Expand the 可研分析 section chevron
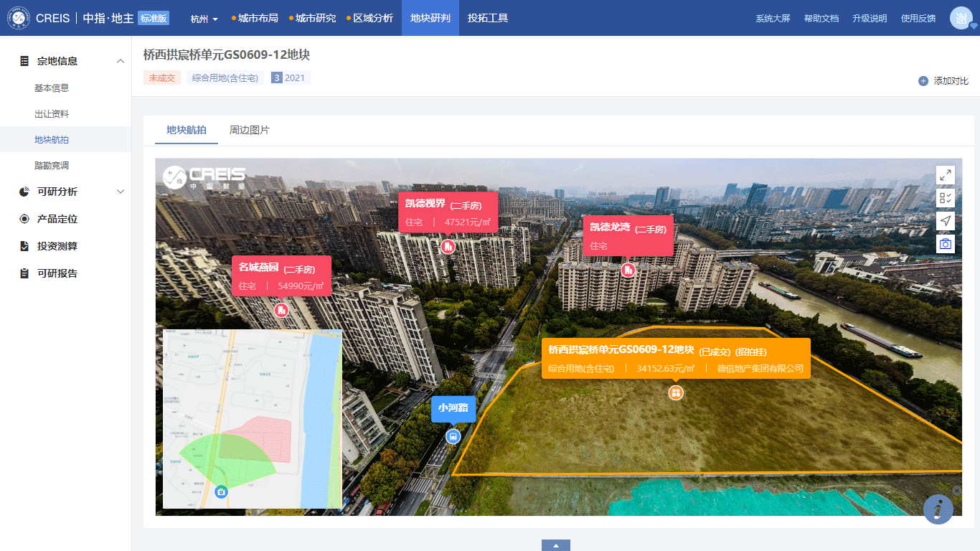Viewport: 980px width, 551px height. [121, 192]
